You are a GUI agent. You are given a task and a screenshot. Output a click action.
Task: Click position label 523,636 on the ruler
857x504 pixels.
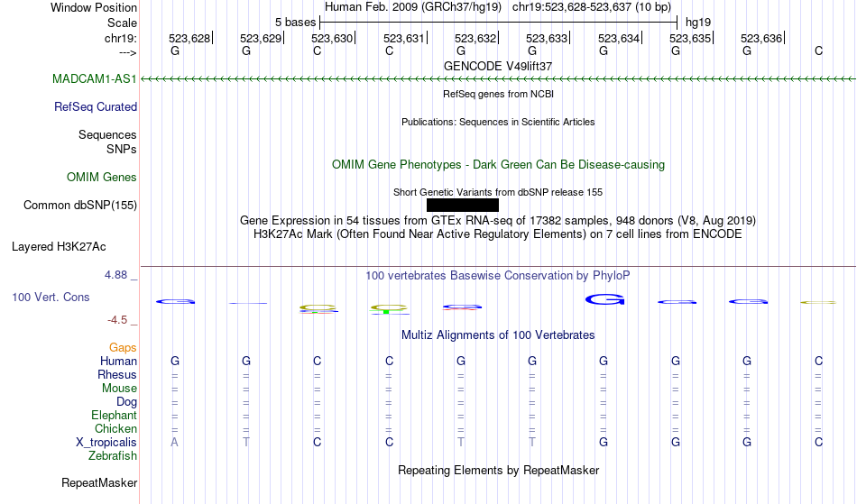point(761,38)
